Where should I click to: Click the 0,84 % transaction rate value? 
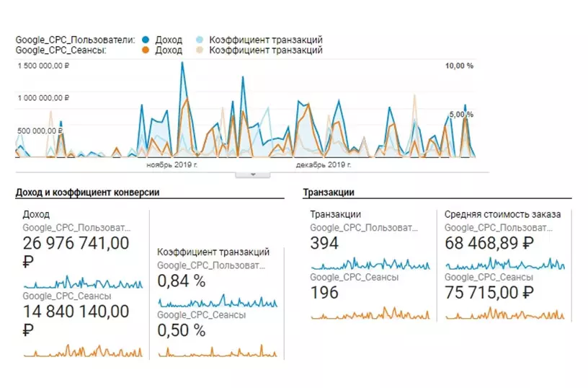(181, 281)
